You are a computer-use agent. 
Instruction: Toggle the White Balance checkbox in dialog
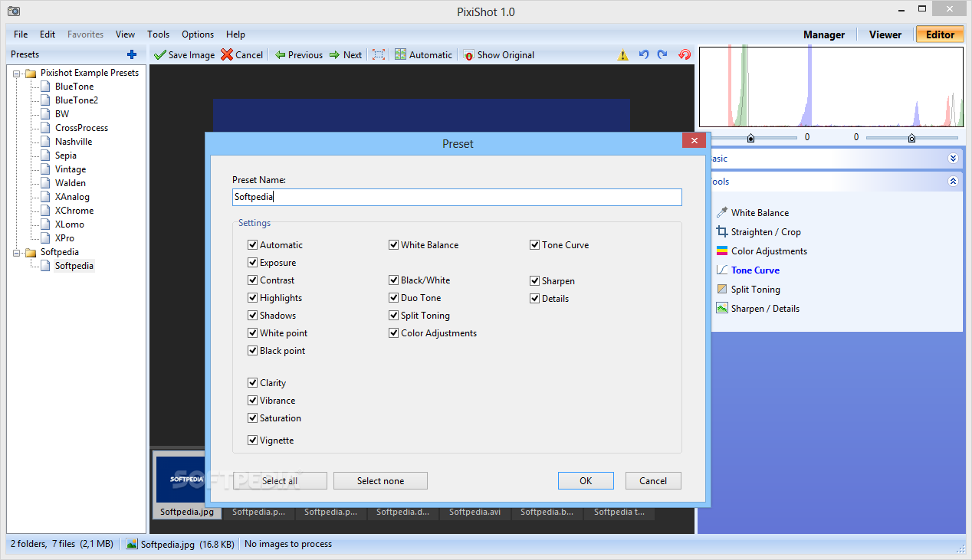tap(393, 245)
